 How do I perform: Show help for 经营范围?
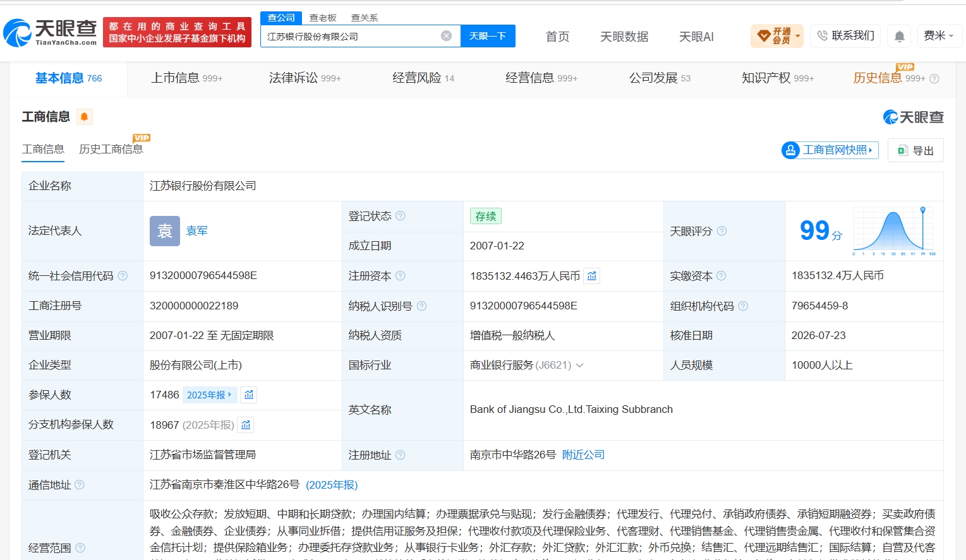point(80,548)
